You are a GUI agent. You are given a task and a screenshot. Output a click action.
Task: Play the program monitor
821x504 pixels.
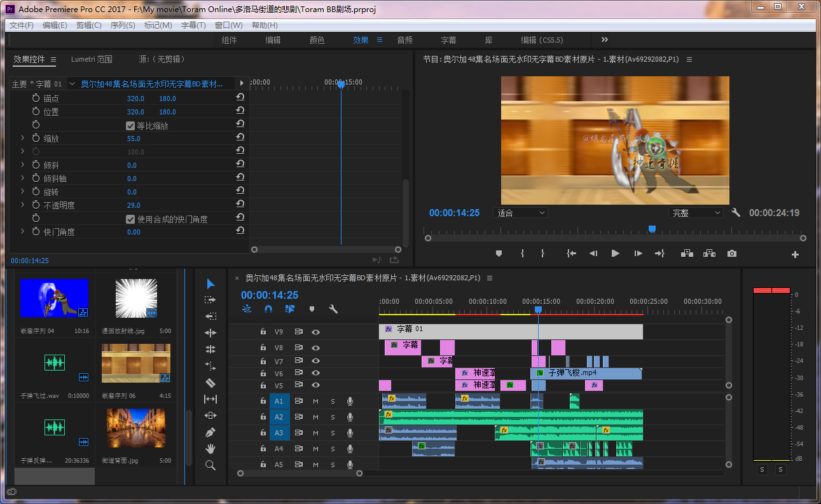(615, 254)
